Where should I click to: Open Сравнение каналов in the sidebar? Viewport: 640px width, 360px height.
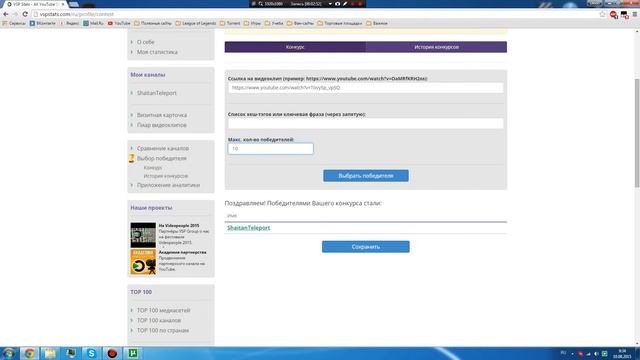click(x=163, y=149)
